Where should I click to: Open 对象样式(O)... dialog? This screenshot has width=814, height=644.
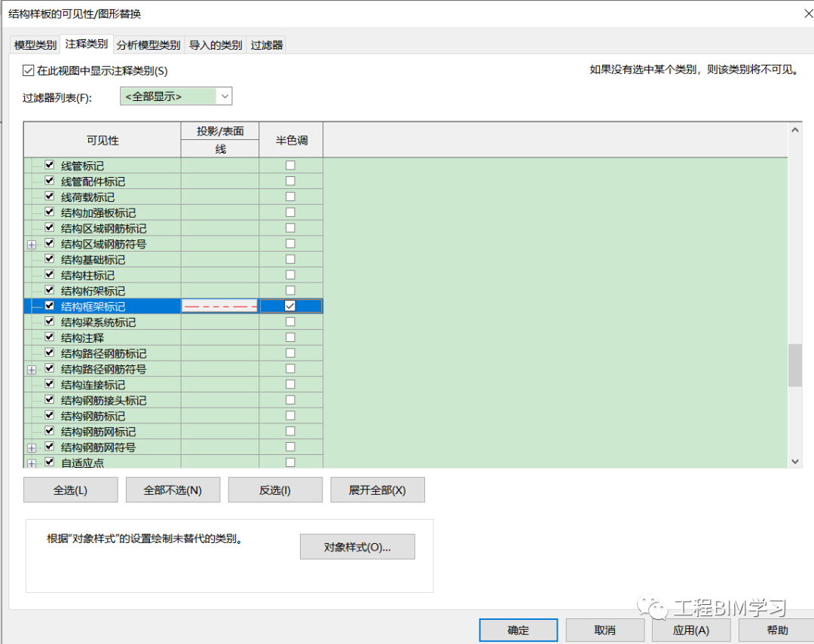click(357, 547)
